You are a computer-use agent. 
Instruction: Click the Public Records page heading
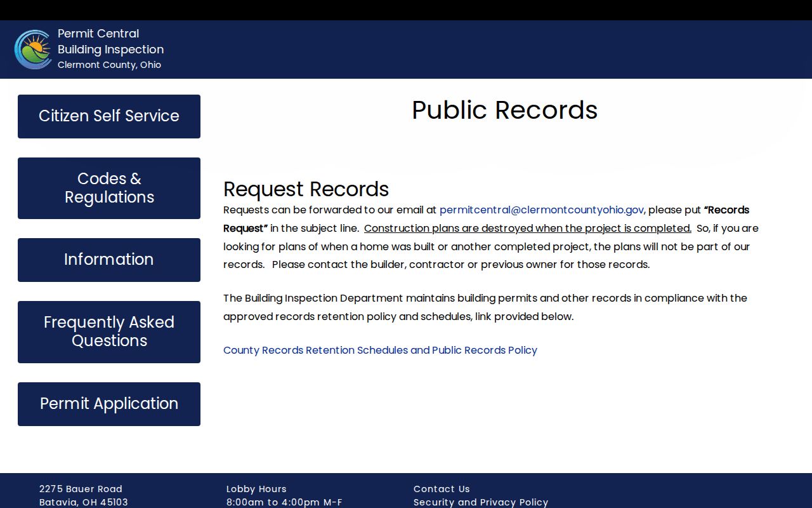505,110
